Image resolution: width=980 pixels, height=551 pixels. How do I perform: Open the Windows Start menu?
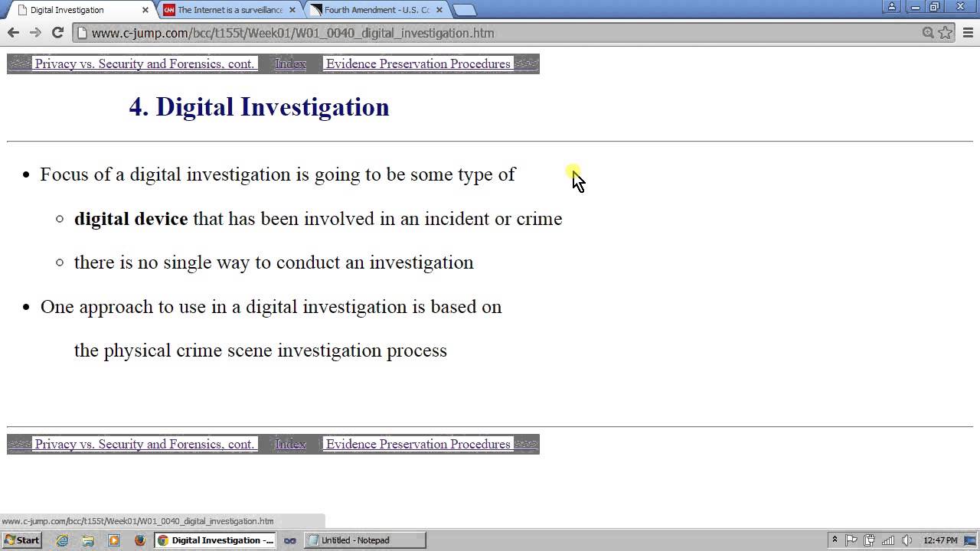tap(21, 540)
